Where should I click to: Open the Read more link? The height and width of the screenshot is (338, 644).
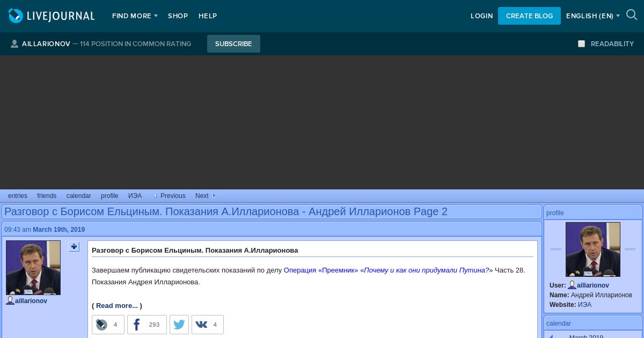point(117,306)
